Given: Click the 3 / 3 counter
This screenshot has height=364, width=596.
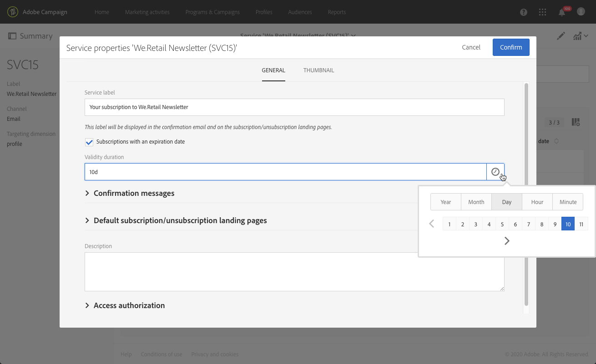Looking at the screenshot, I should pyautogui.click(x=554, y=122).
